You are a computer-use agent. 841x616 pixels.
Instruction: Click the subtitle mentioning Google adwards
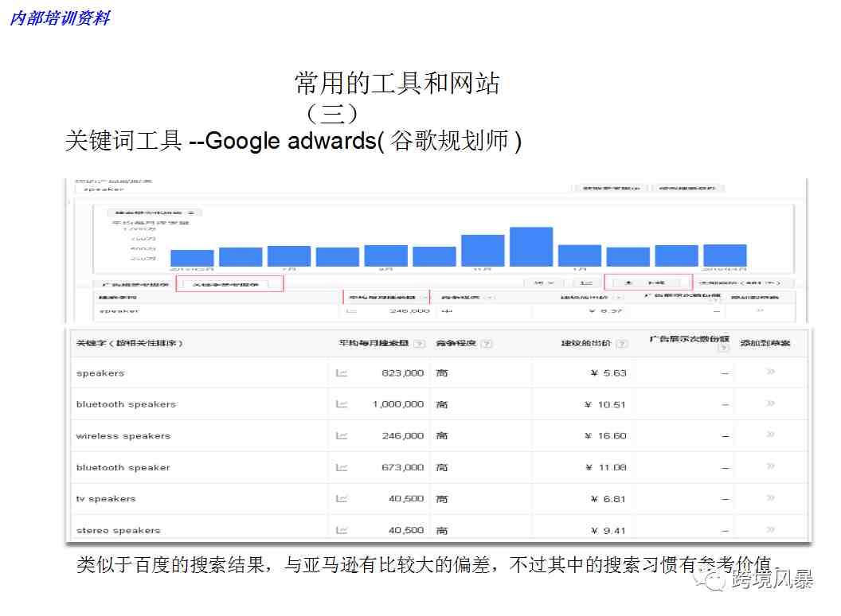point(293,141)
